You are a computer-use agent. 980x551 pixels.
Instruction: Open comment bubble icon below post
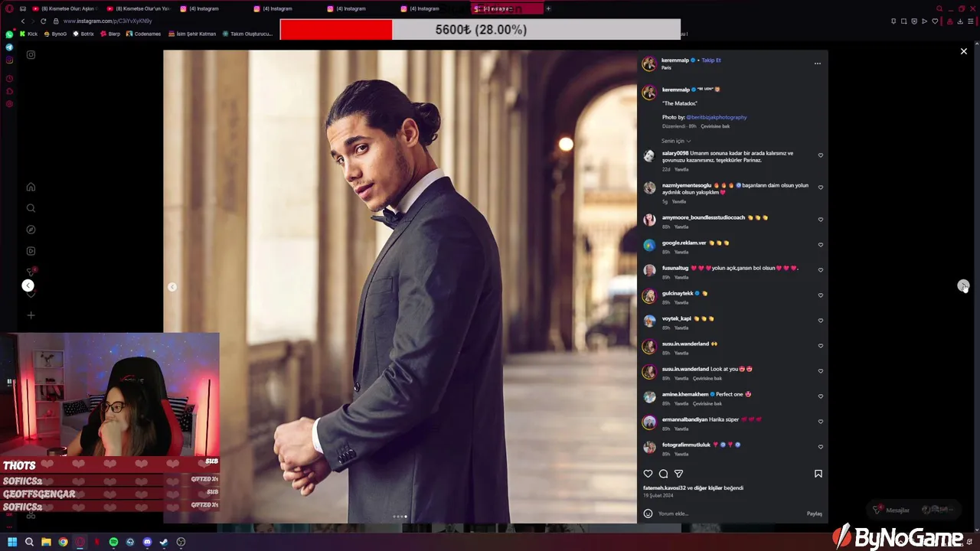(664, 474)
